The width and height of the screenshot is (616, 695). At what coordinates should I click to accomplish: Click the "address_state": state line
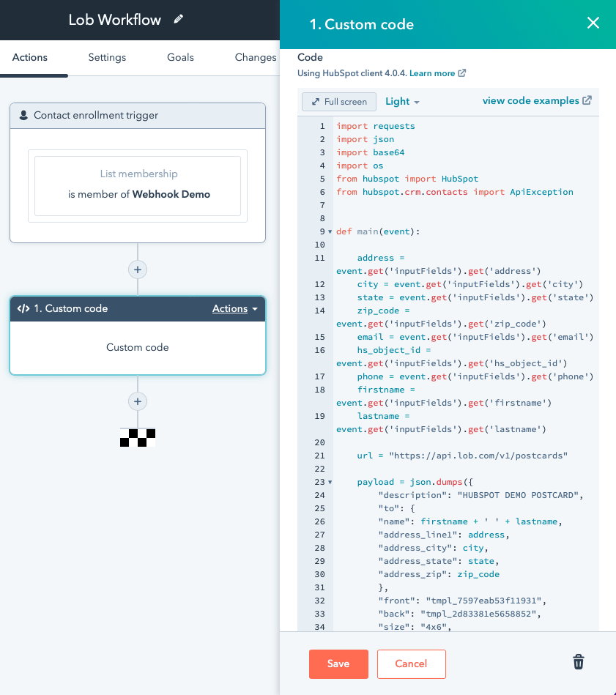[438, 561]
